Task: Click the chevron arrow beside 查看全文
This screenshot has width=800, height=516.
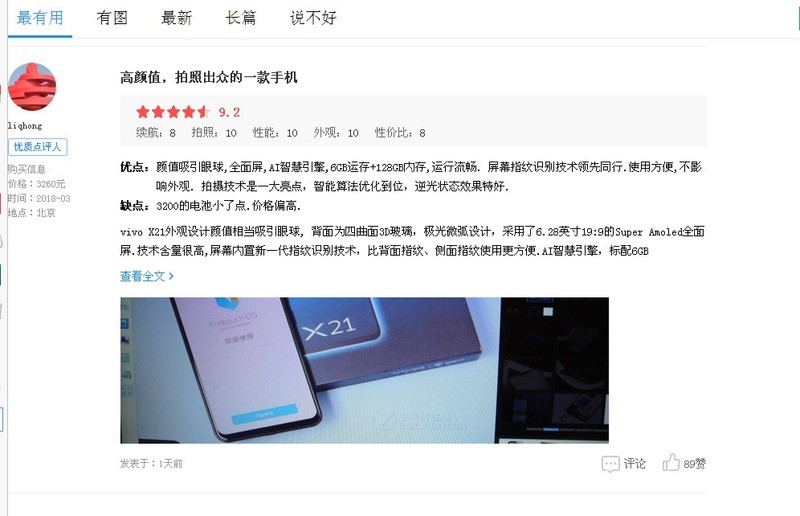Action: click(171, 276)
